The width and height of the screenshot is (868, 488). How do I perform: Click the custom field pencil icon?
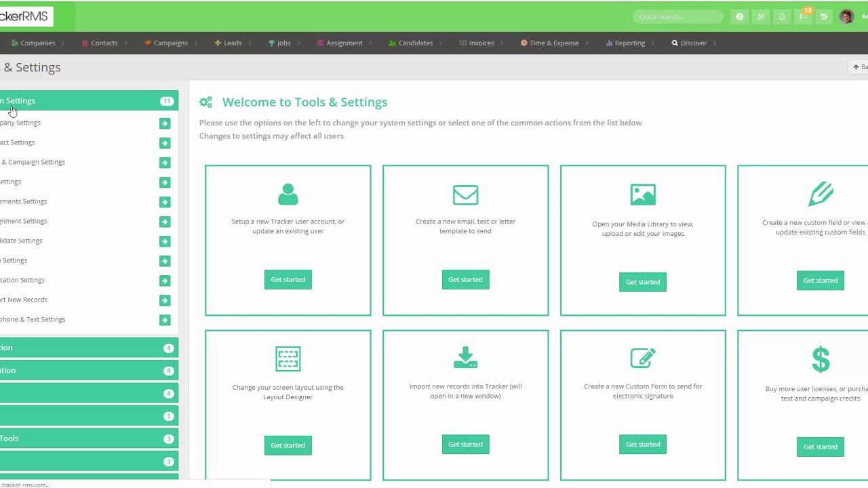[x=821, y=195]
